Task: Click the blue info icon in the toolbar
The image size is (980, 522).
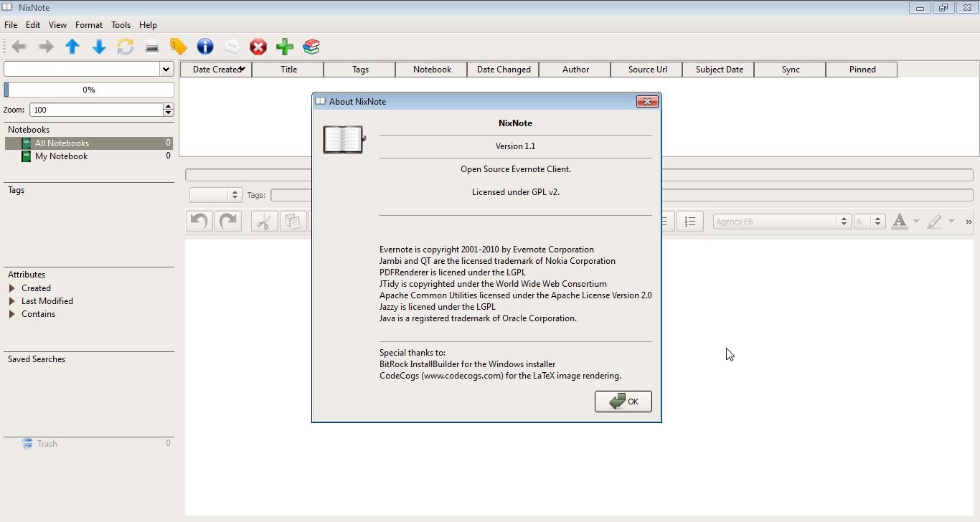Action: coord(205,47)
